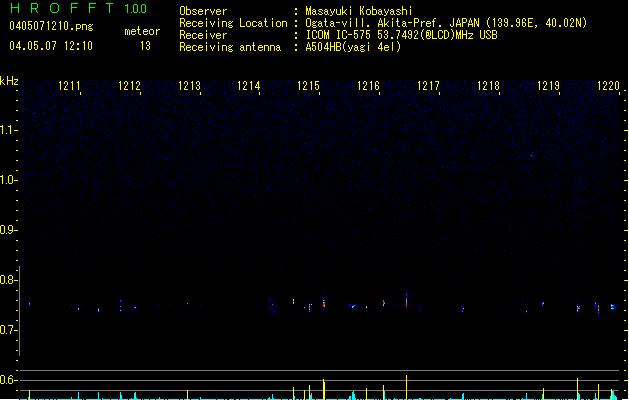629x400 pixels.
Task: Select the file name 0405071210.png
Action: click(x=51, y=26)
